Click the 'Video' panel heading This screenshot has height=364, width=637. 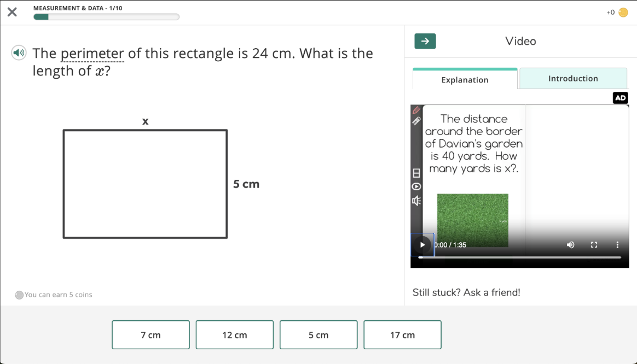tap(520, 41)
